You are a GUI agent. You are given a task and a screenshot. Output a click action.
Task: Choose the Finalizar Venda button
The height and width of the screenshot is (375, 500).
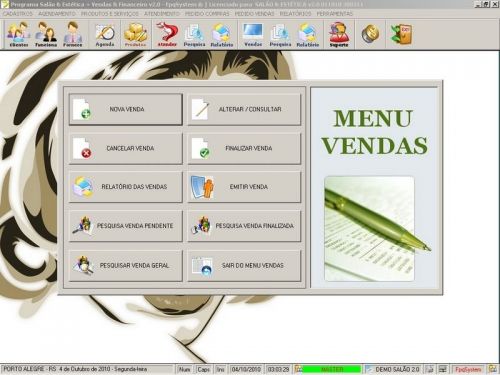[x=244, y=148]
